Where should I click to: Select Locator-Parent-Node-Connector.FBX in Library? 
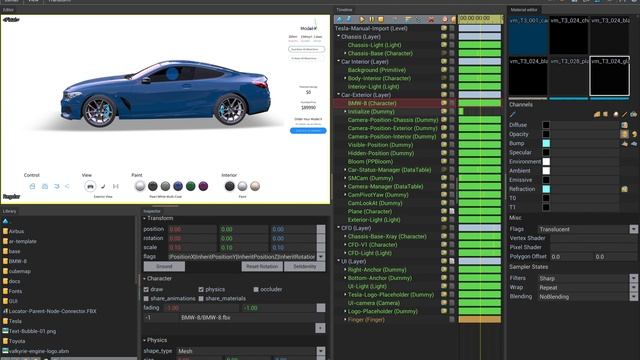point(49,311)
